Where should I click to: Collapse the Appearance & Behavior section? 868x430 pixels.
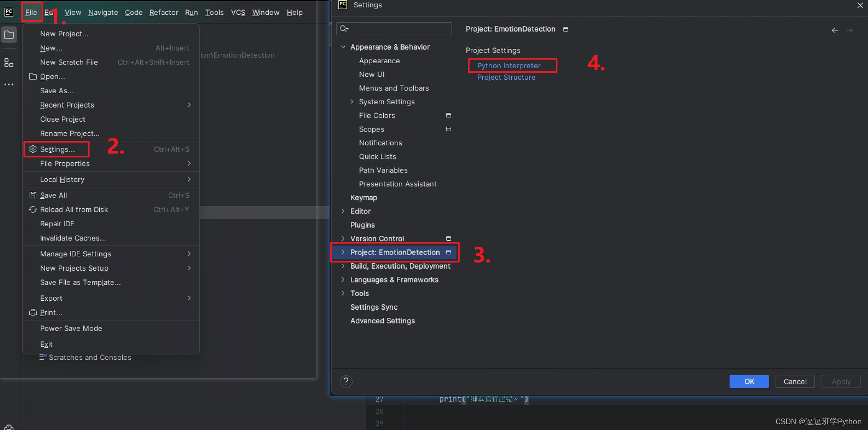pyautogui.click(x=343, y=47)
